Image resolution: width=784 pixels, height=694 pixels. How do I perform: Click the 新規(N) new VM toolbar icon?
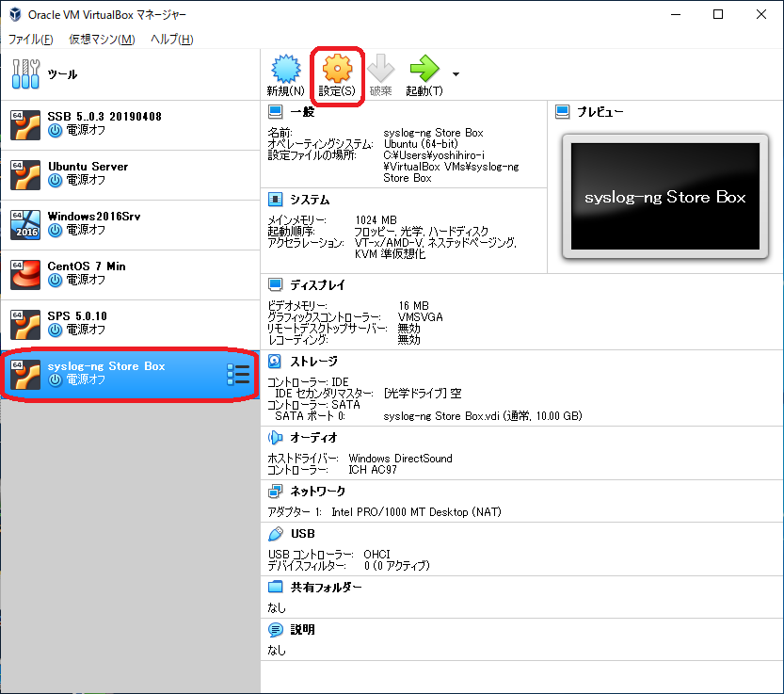point(285,69)
